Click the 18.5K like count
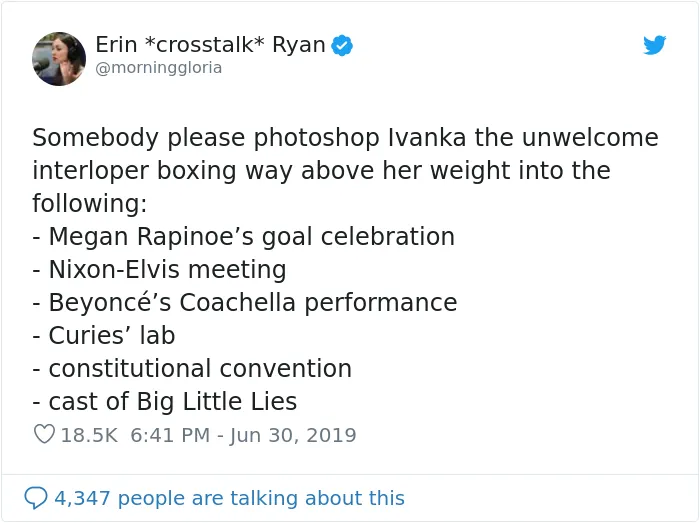The height and width of the screenshot is (523, 700). [x=89, y=435]
